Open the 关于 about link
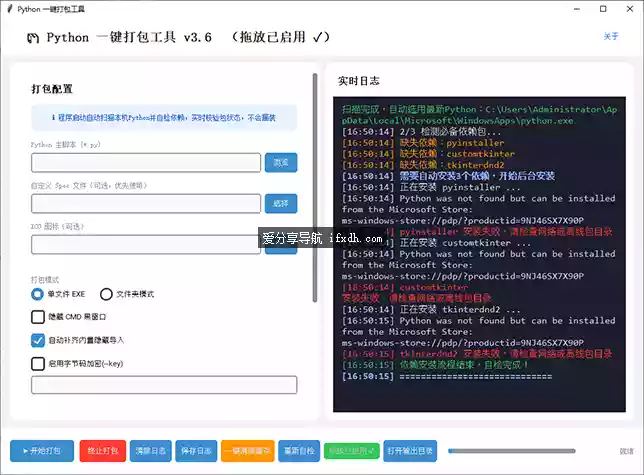Viewport: 644px width, 475px height. [x=611, y=36]
